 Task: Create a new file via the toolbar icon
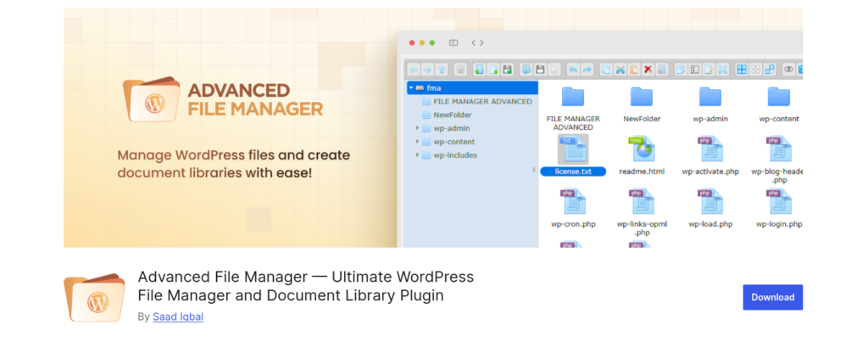pyautogui.click(x=494, y=70)
